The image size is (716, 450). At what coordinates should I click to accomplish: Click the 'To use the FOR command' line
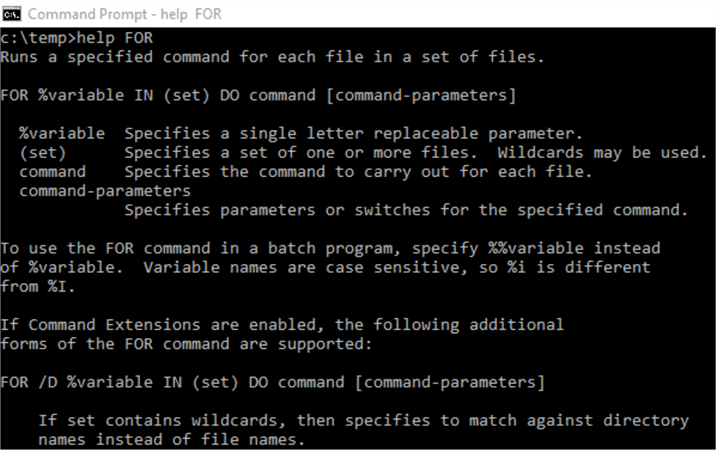(330, 249)
